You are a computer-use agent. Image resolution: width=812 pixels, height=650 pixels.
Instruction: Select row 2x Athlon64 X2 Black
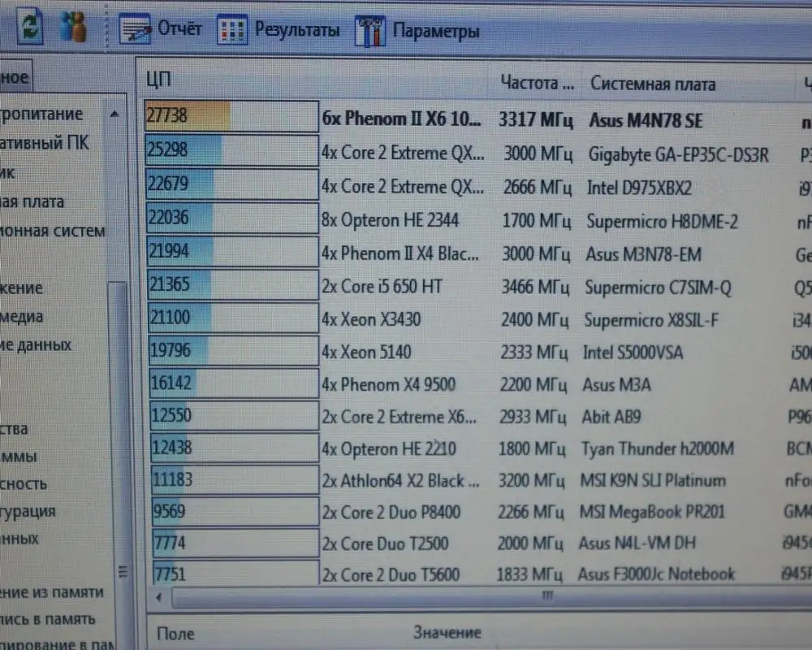pos(482,480)
